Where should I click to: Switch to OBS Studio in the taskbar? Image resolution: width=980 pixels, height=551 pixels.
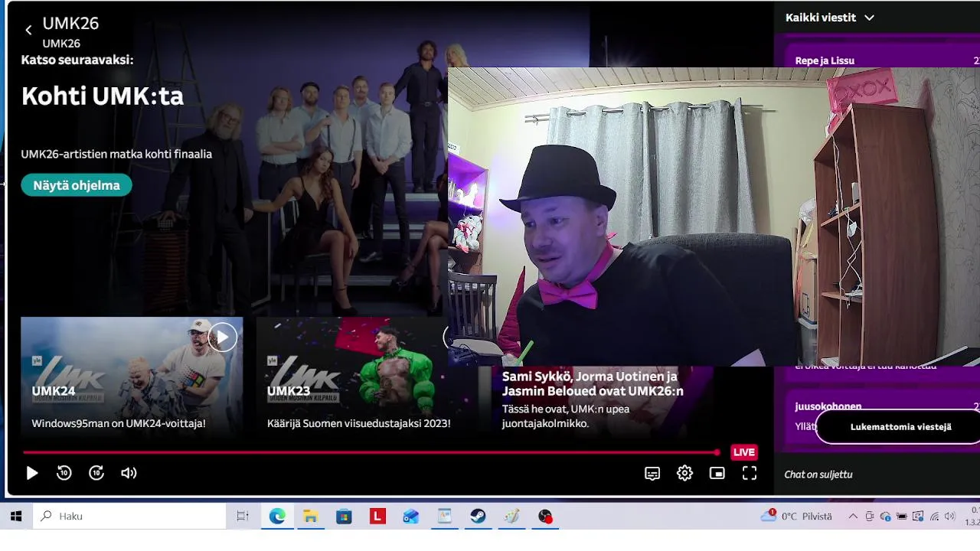pos(545,517)
